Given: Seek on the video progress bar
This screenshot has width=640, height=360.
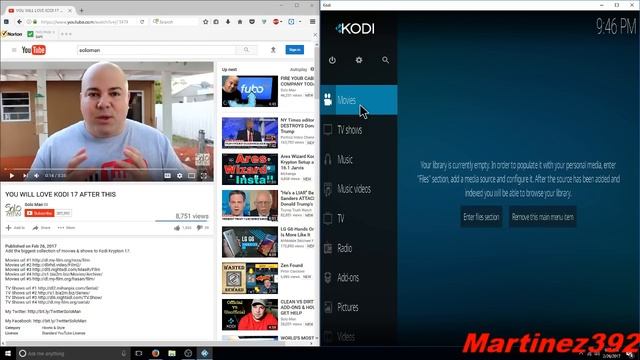Looking at the screenshot, I should point(107,169).
